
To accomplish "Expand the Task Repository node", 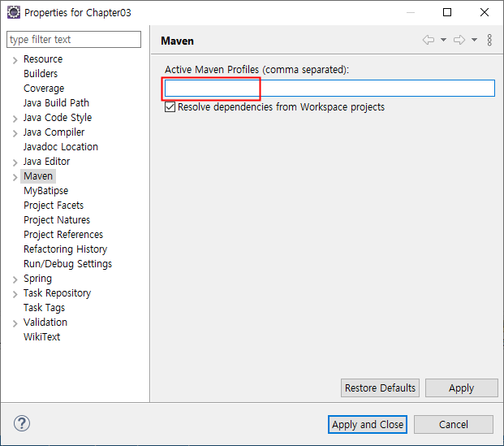I will tap(15, 294).
